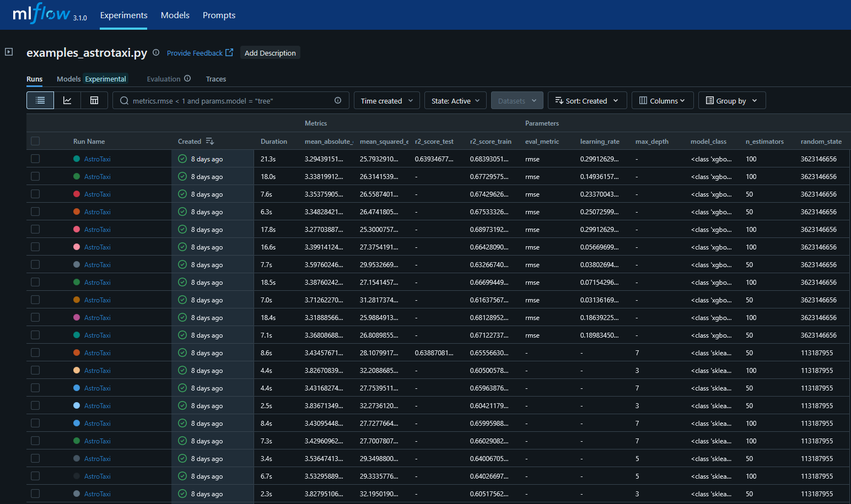851x504 pixels.
Task: Click the search filter help info icon
Action: [x=338, y=100]
